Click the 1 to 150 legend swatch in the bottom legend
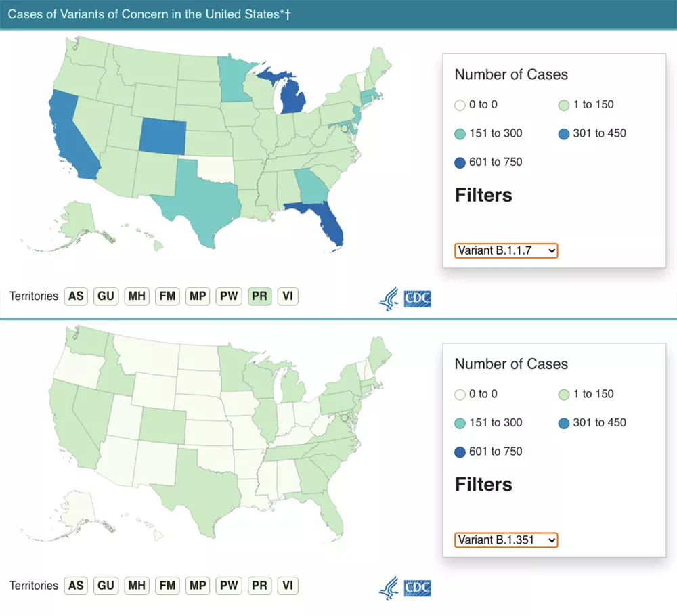Viewport: 677px width, 616px height. pos(564,394)
